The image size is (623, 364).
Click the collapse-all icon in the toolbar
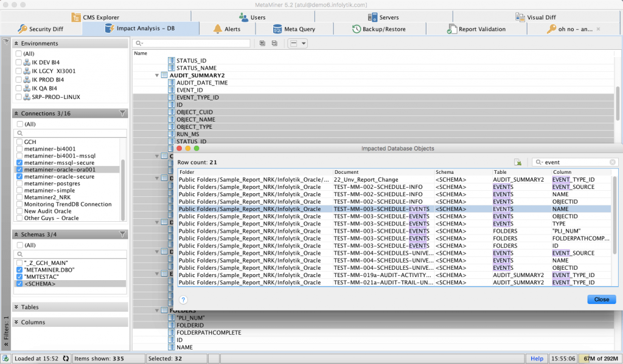click(x=274, y=43)
